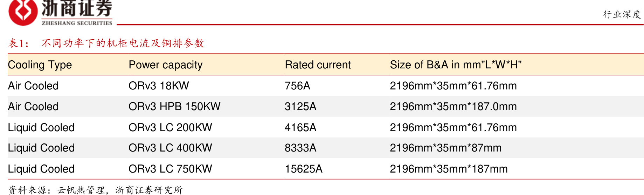644x195 pixels.
Task: Click the 15625A rated current value
Action: (x=304, y=169)
